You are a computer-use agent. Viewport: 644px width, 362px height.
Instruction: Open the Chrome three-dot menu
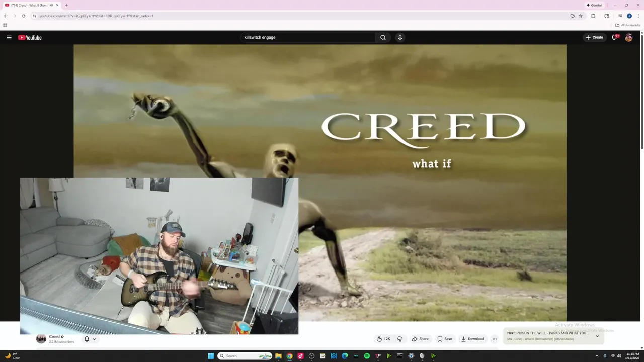(638, 16)
